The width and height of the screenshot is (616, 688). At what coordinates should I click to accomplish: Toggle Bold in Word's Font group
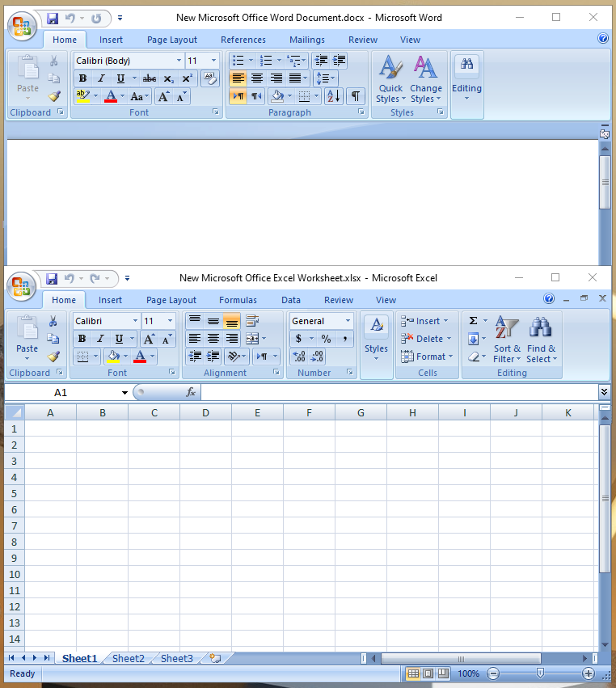coord(82,78)
